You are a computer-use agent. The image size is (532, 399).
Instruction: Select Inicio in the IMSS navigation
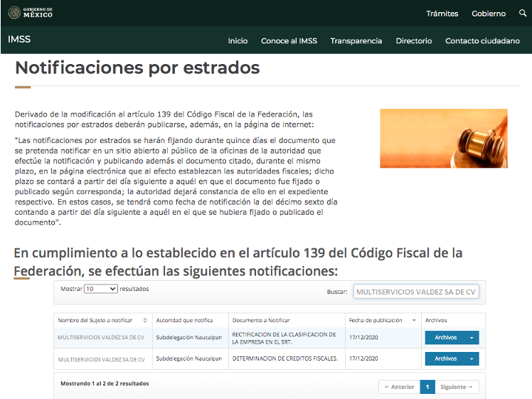(x=238, y=41)
